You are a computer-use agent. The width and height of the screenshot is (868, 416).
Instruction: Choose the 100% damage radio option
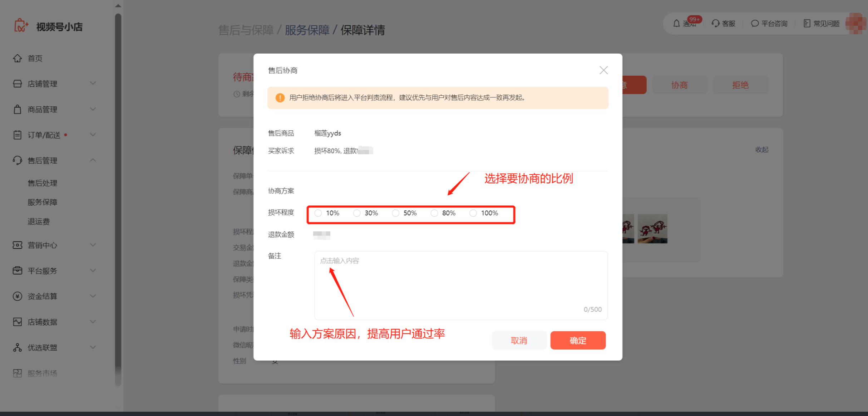point(473,213)
